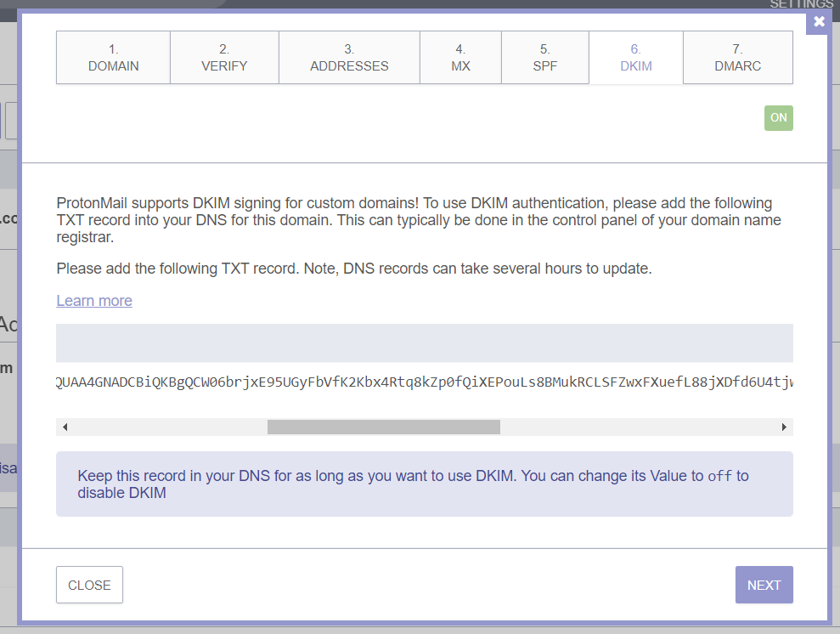Click the DKIM key value text
The height and width of the screenshot is (634, 840).
pyautogui.click(x=425, y=382)
